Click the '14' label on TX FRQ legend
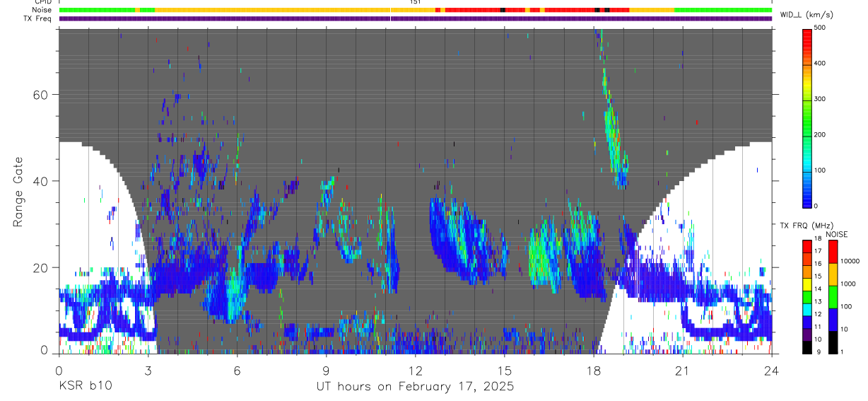This screenshot has height=401, width=868. point(819,289)
